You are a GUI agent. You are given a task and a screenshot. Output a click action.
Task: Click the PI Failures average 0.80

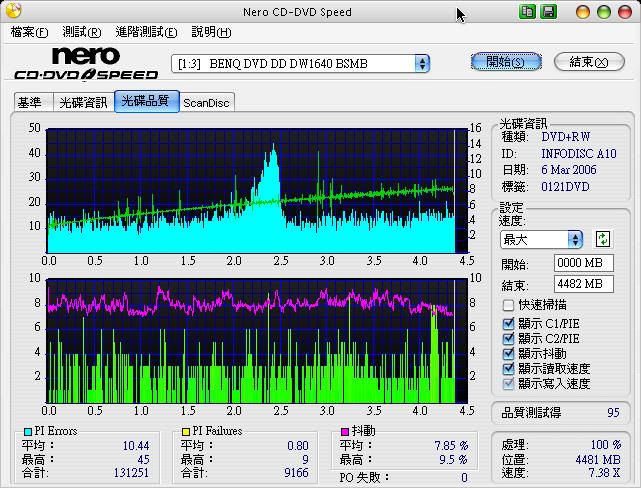click(x=298, y=445)
